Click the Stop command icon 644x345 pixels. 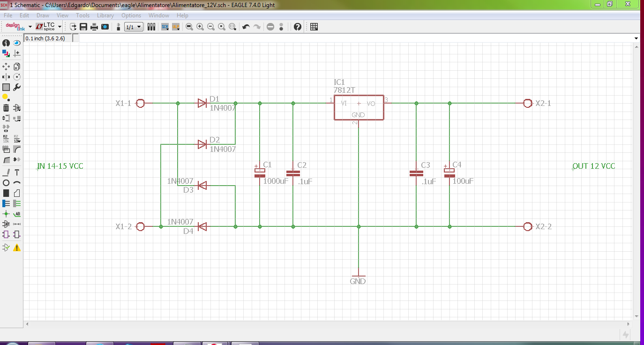click(x=270, y=27)
